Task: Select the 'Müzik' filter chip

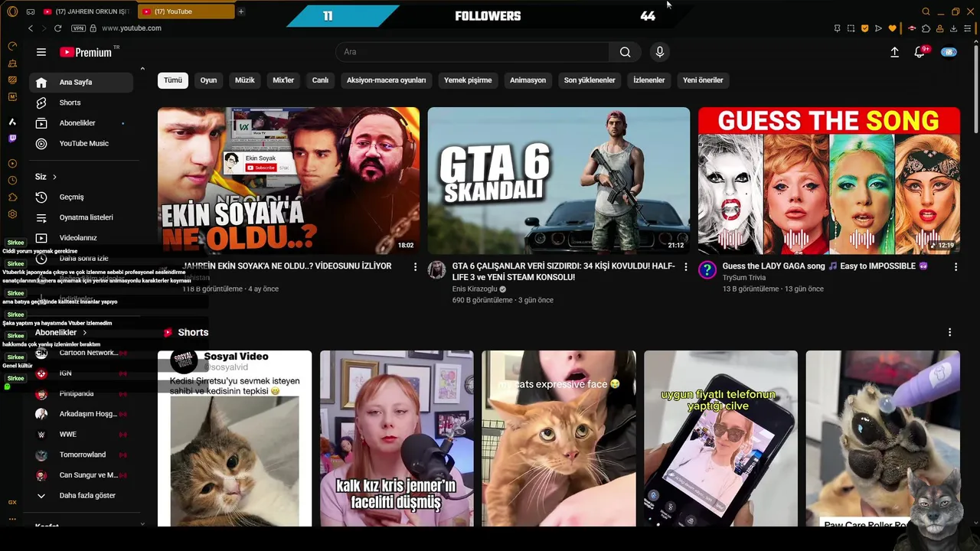Action: (245, 80)
